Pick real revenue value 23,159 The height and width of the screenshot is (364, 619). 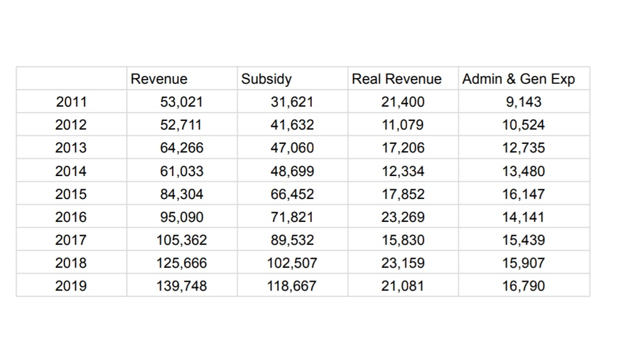tap(403, 263)
